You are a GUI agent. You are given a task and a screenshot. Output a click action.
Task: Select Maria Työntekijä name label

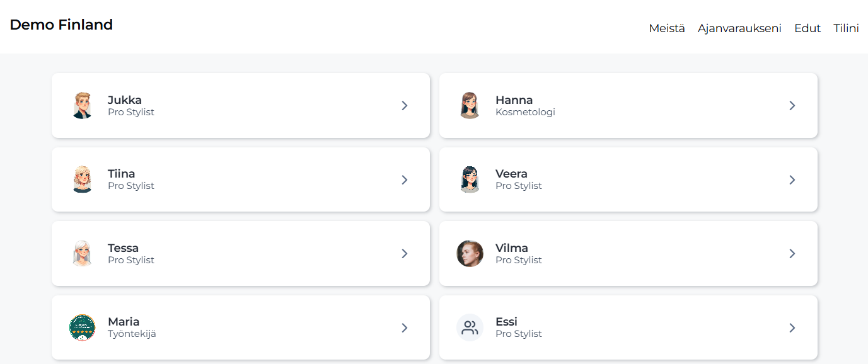[x=124, y=322]
